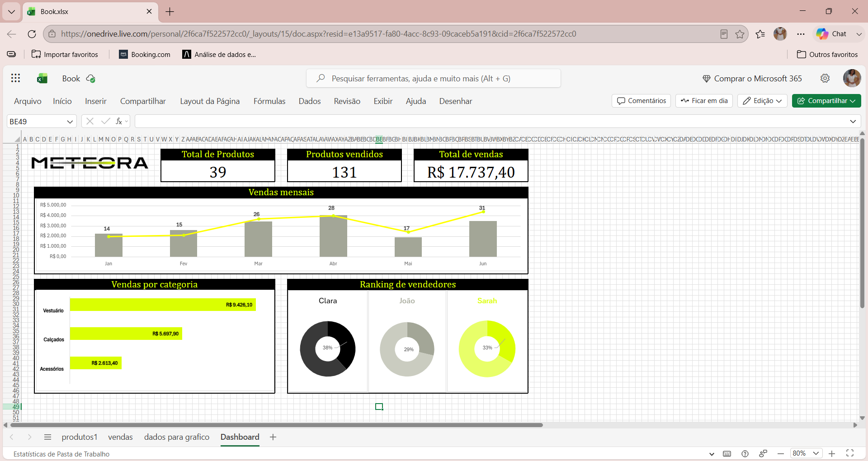Open the all sheets list icon
Viewport: 868px width, 461px height.
47,437
